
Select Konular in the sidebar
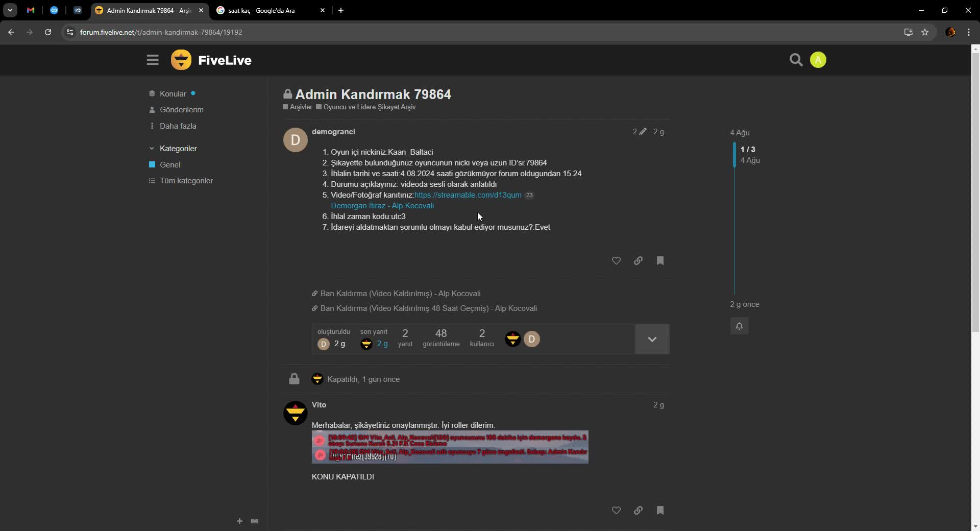174,93
